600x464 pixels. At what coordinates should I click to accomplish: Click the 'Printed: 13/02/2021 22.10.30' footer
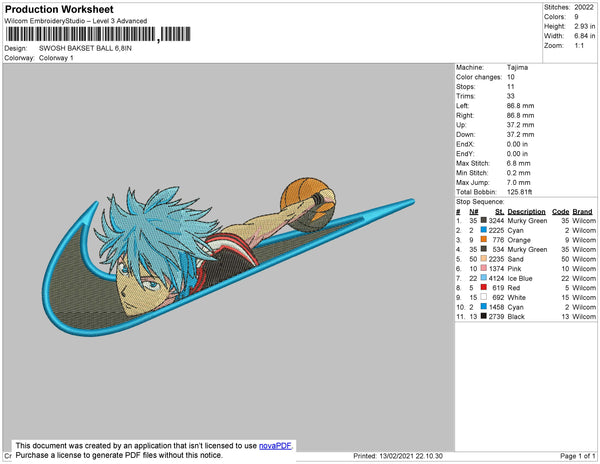398,456
